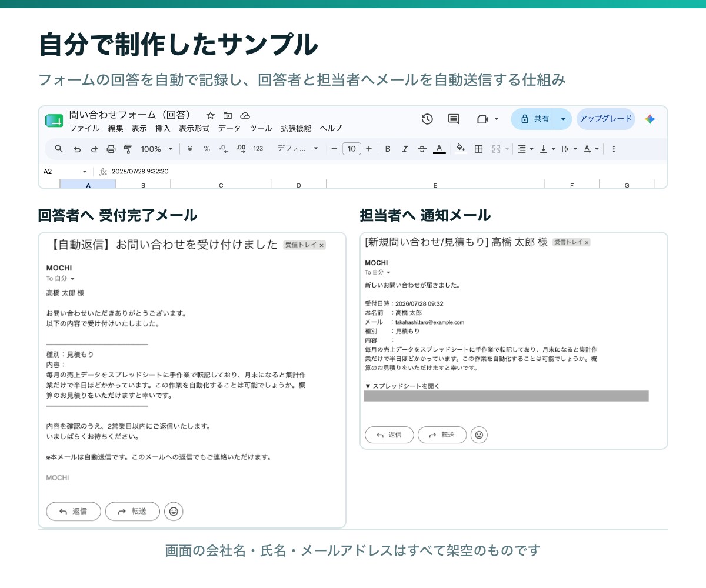
Task: Click the font size field showing 10
Action: (x=352, y=149)
